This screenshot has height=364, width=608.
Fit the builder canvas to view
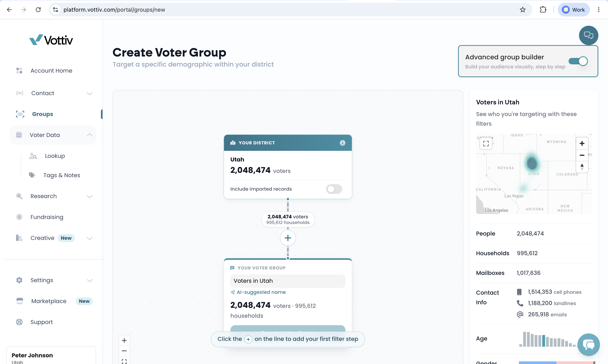click(124, 361)
